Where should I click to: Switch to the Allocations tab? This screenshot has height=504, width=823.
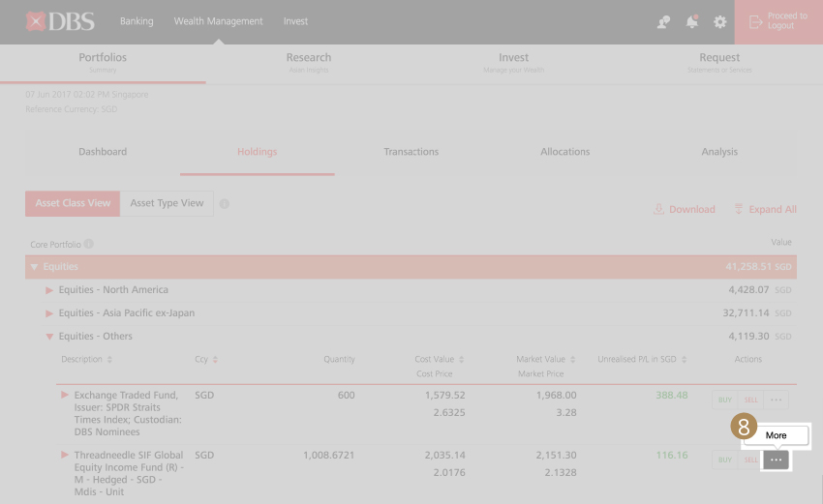pos(565,152)
